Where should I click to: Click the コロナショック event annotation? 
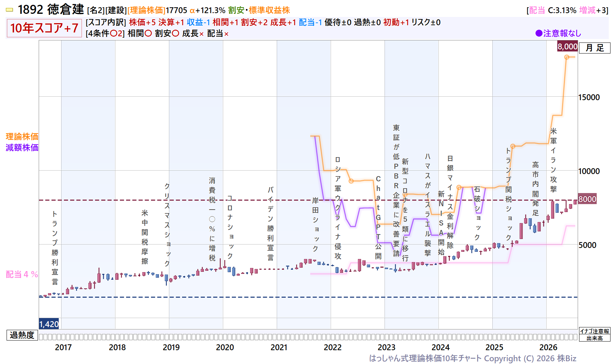pyautogui.click(x=230, y=227)
